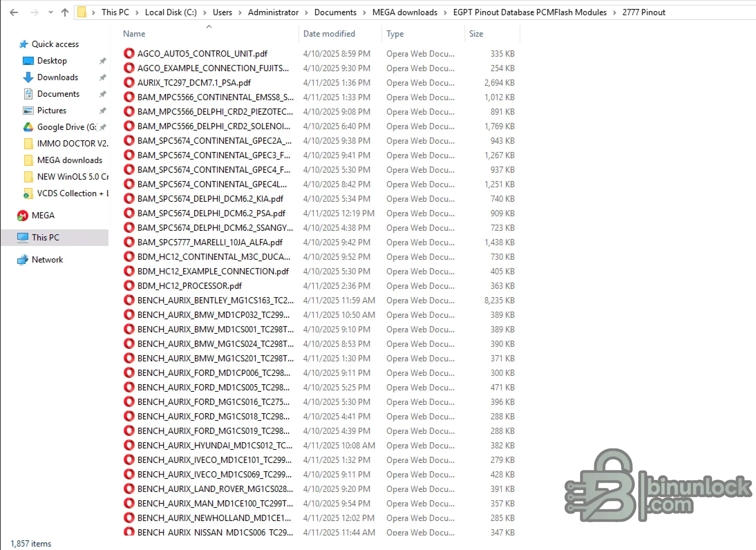The image size is (756, 550).
Task: Select file BENCH_AURIX_LAND_ROVER_MG1CS028...
Action: [215, 489]
